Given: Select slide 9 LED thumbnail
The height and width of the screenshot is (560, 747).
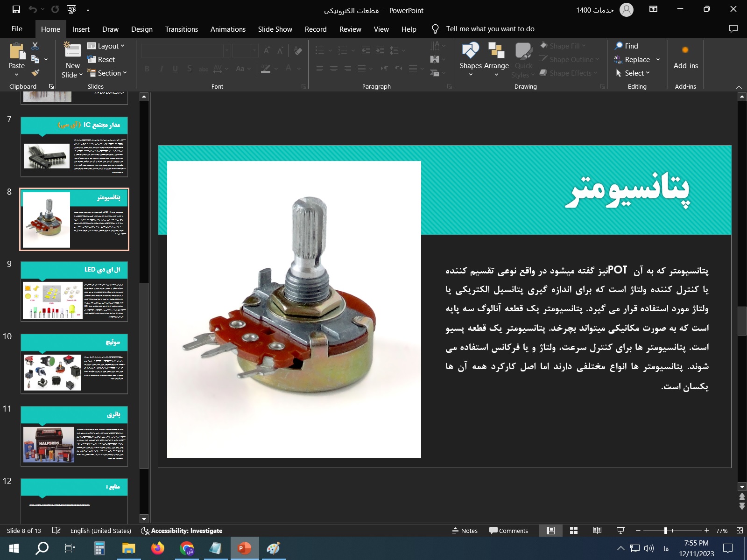Looking at the screenshot, I should 74,292.
